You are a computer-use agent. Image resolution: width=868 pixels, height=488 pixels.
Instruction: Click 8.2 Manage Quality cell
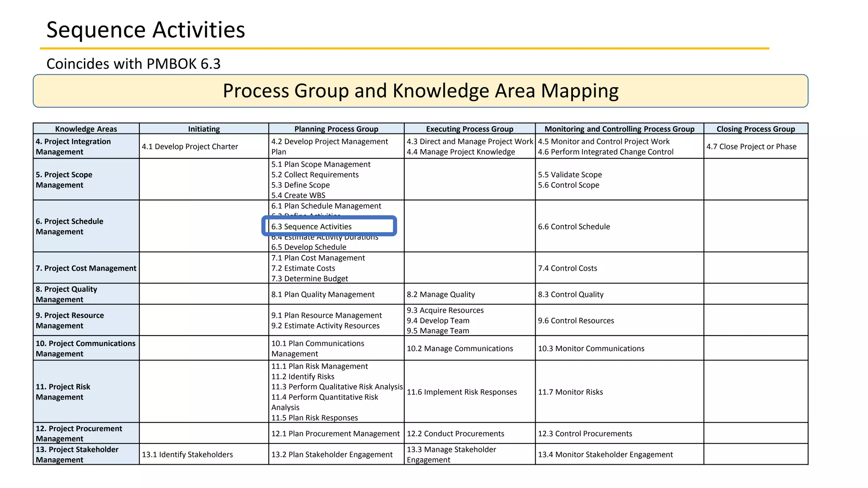tap(441, 294)
